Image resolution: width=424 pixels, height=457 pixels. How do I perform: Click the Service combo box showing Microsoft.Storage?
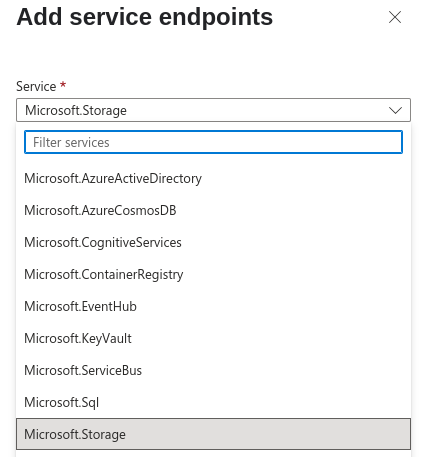213,110
